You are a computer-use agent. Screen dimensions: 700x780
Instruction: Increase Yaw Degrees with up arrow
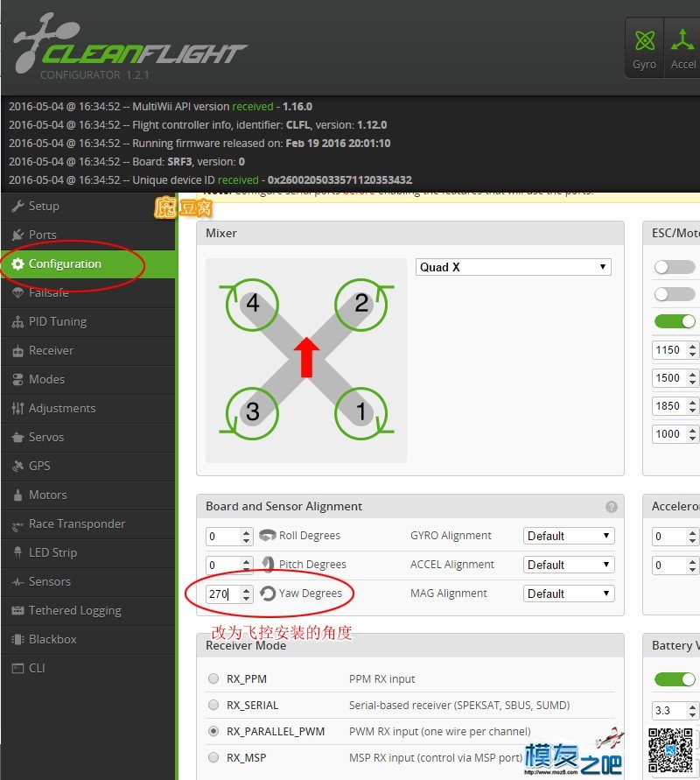pos(246,589)
